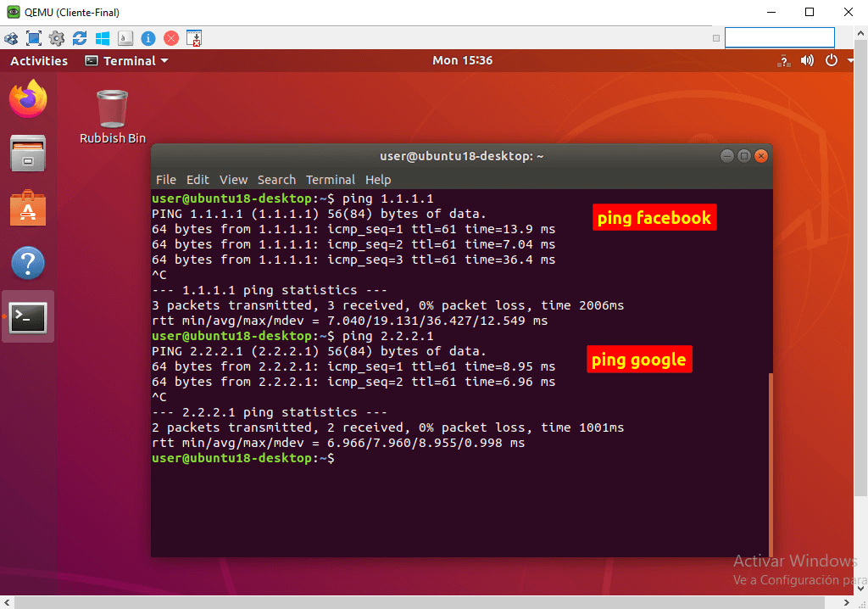This screenshot has height=609, width=868.
Task: Click the line with time=6.96 ms
Action: [x=353, y=383]
